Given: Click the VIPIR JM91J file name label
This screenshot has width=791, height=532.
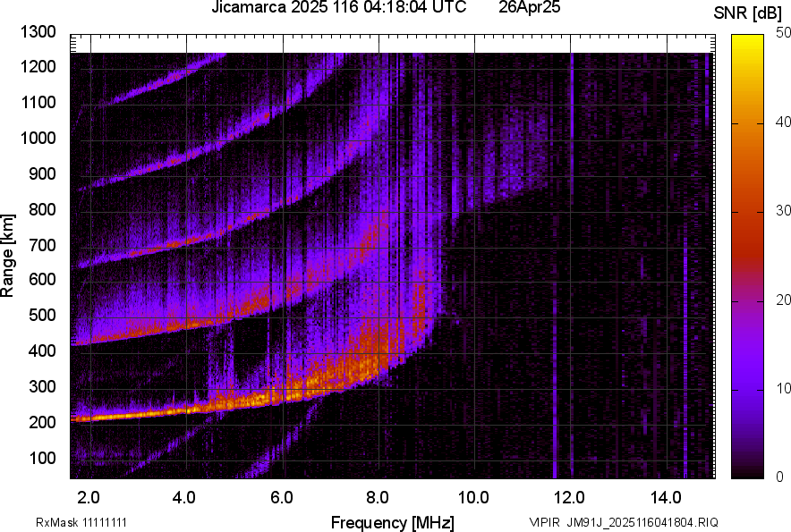Looking at the screenshot, I should point(623,522).
